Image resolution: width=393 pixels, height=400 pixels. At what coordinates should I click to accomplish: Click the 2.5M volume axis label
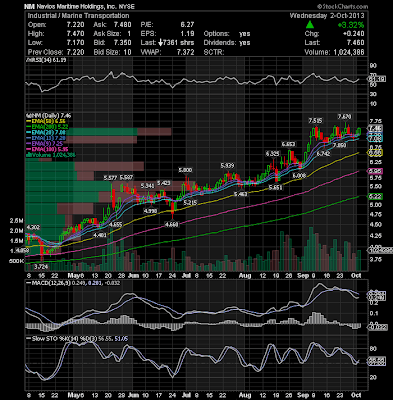pyautogui.click(x=17, y=221)
